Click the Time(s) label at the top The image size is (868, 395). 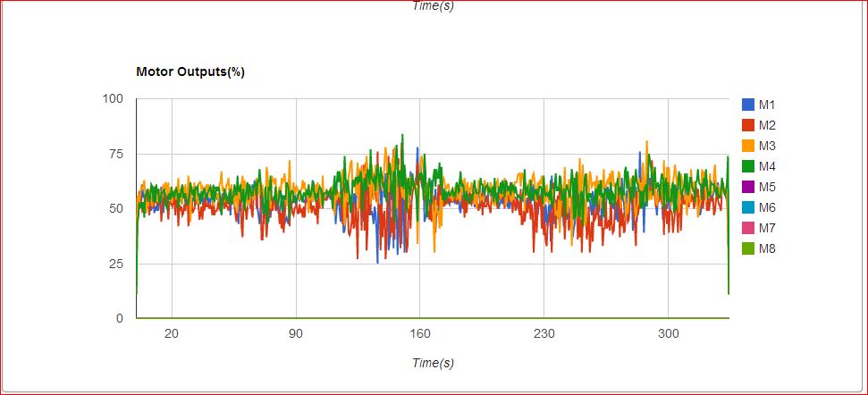tap(434, 5)
